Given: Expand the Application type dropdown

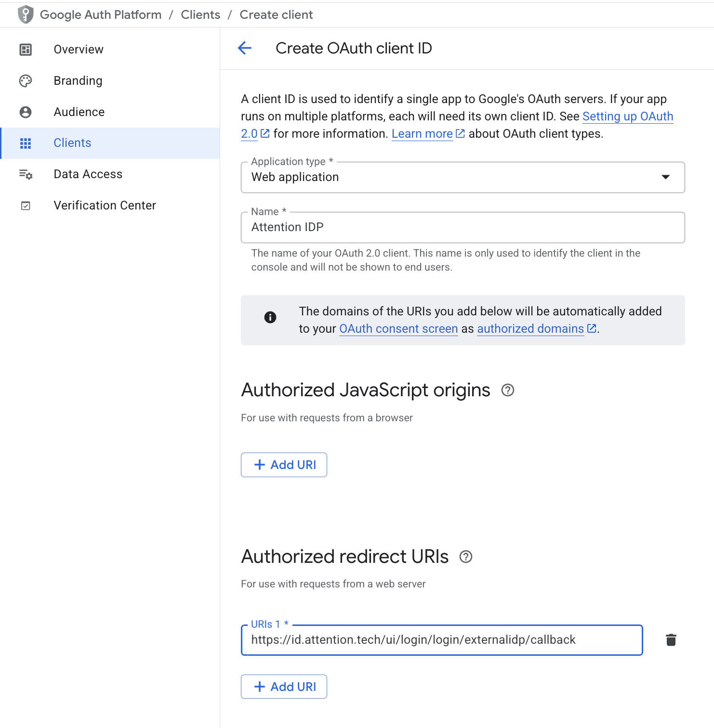Looking at the screenshot, I should (665, 177).
